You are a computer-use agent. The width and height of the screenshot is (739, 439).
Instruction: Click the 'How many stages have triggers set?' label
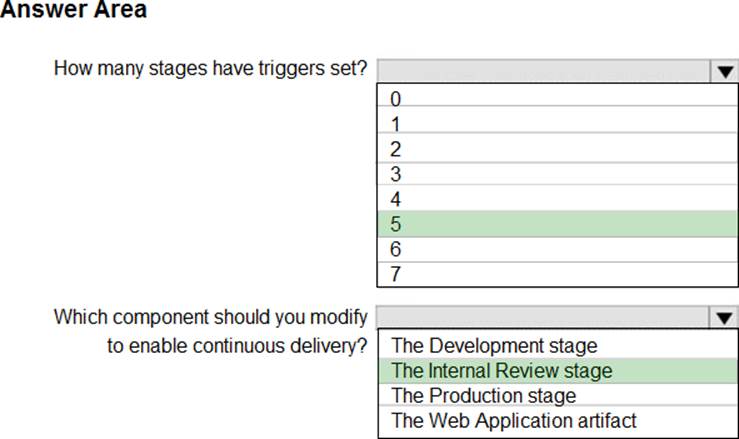point(210,69)
